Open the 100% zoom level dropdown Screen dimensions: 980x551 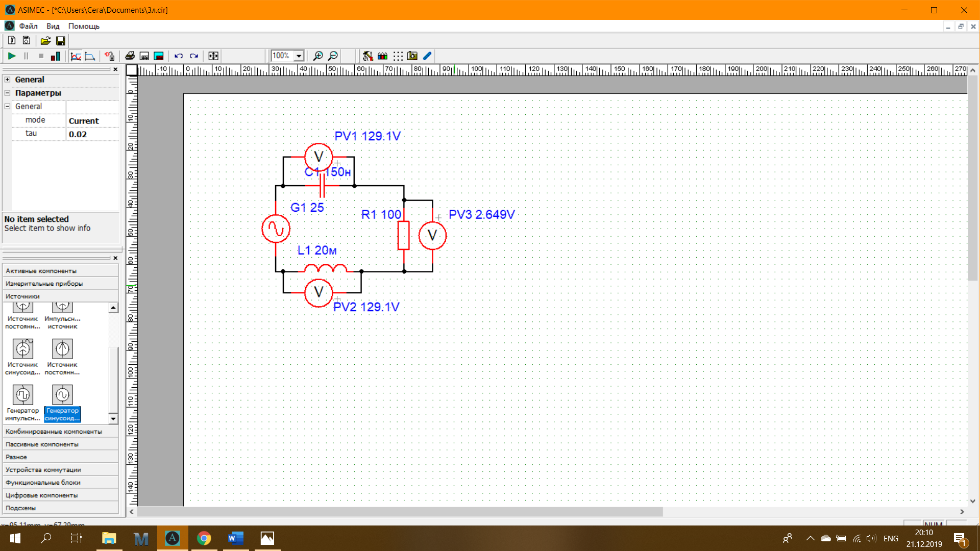coord(299,56)
